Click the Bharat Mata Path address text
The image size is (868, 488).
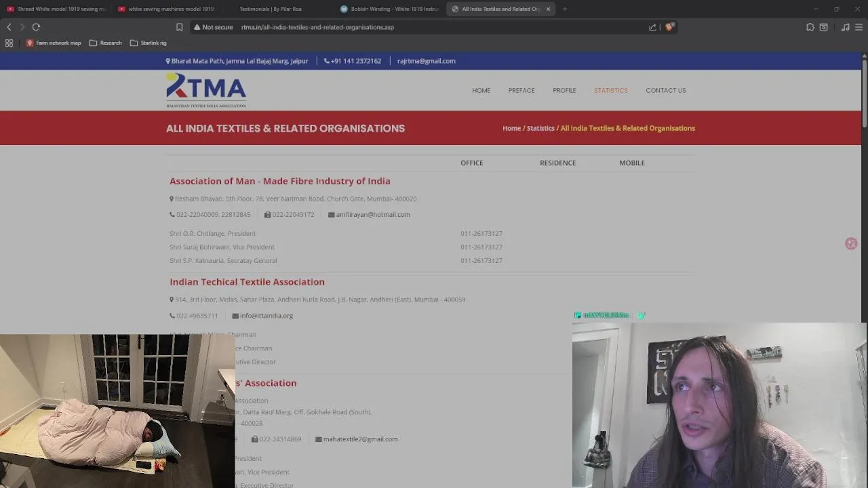(237, 61)
